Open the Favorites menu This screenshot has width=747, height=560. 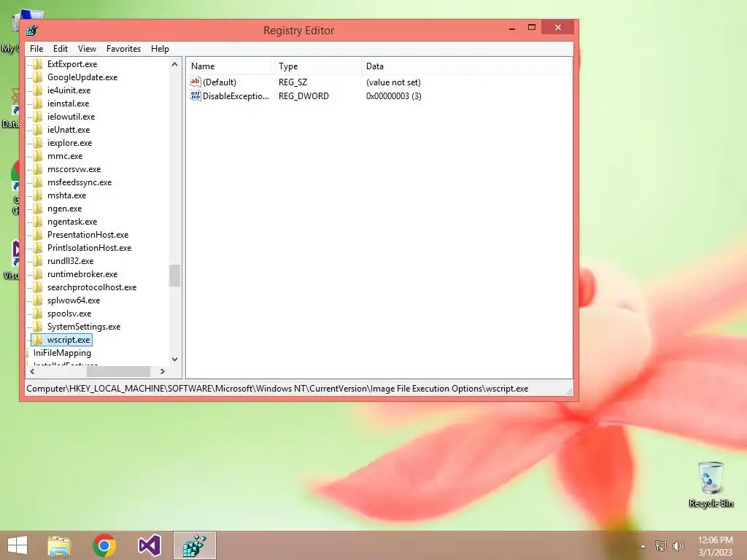[123, 49]
